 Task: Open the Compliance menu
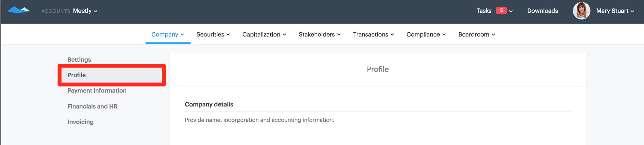coord(426,34)
